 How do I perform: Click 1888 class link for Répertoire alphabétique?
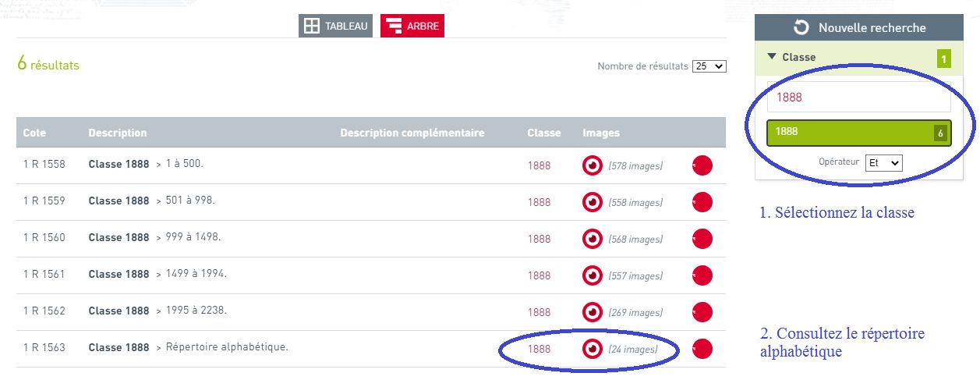coord(539,349)
